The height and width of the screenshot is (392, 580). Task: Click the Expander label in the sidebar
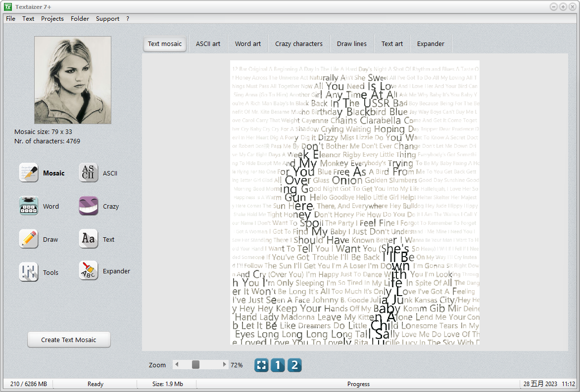pyautogui.click(x=116, y=271)
